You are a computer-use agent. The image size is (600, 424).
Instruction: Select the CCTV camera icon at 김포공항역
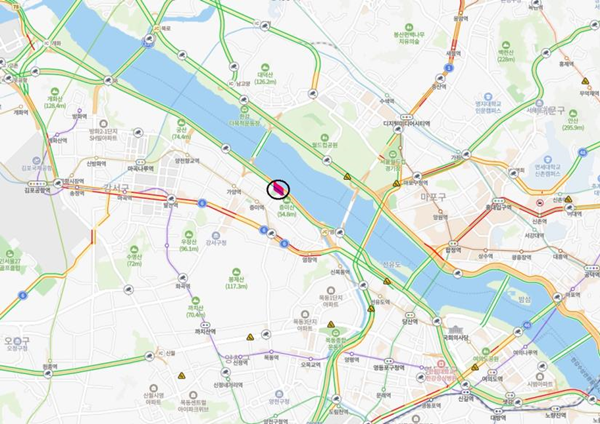(x=58, y=183)
